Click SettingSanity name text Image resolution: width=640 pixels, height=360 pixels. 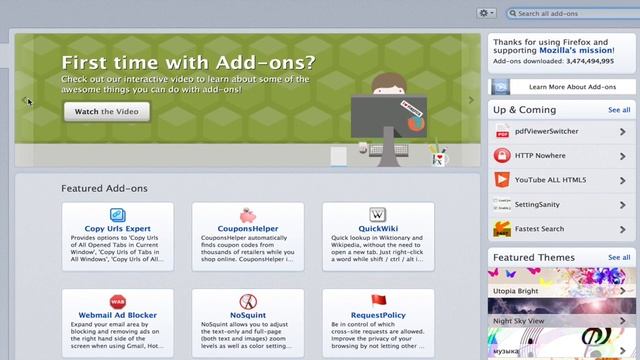[x=537, y=204]
